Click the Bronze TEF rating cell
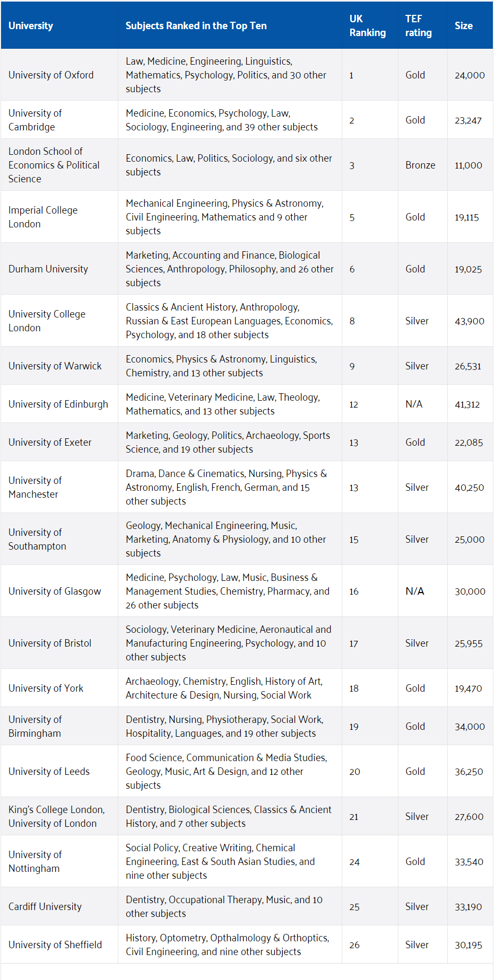 [x=420, y=165]
